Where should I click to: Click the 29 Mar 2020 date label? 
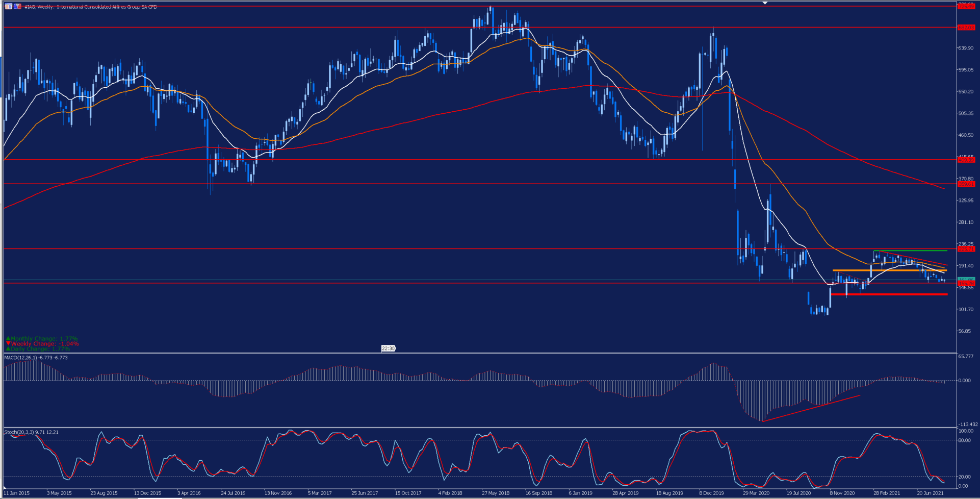756,493
